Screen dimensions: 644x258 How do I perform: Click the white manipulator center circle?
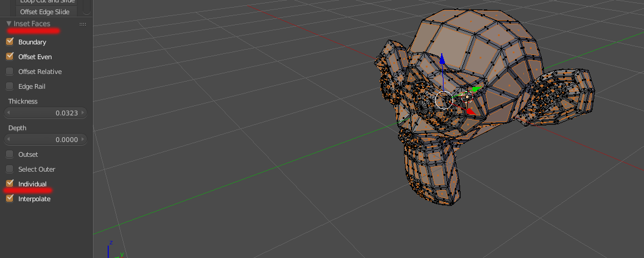[x=444, y=100]
